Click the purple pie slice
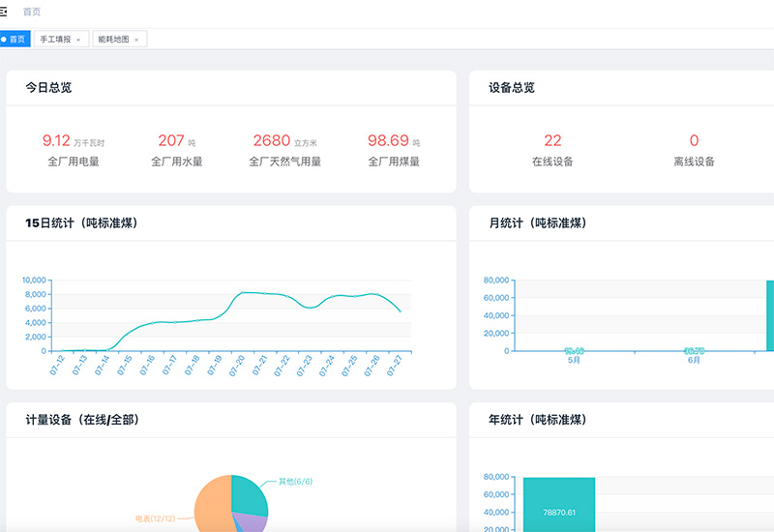Viewport: 774px width, 532px height. [x=253, y=522]
